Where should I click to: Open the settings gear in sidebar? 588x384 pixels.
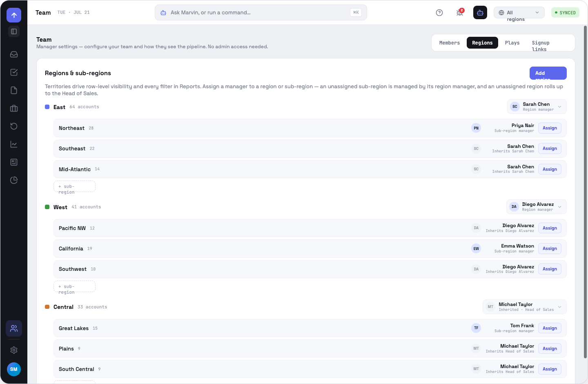pyautogui.click(x=14, y=350)
